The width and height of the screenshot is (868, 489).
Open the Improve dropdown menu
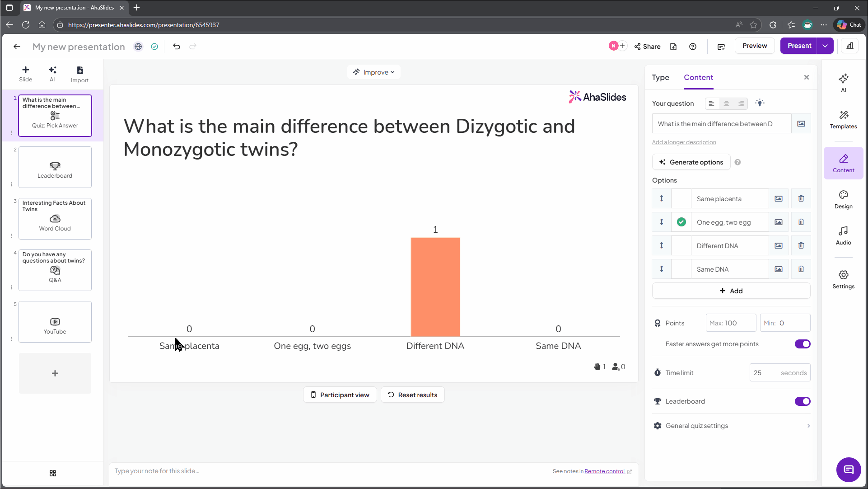tap(374, 72)
